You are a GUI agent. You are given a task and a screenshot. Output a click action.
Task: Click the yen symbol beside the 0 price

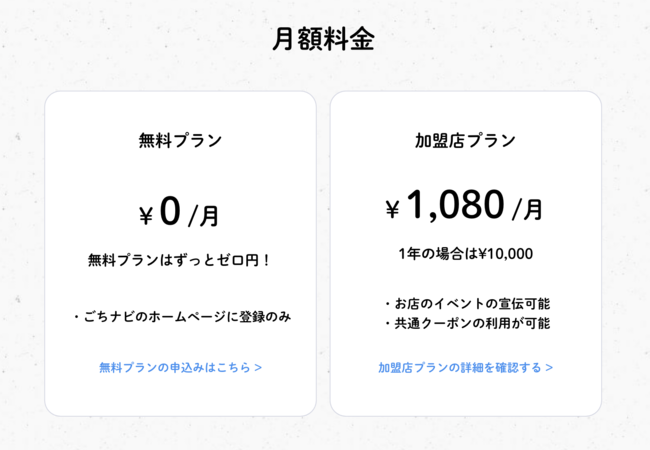click(146, 215)
